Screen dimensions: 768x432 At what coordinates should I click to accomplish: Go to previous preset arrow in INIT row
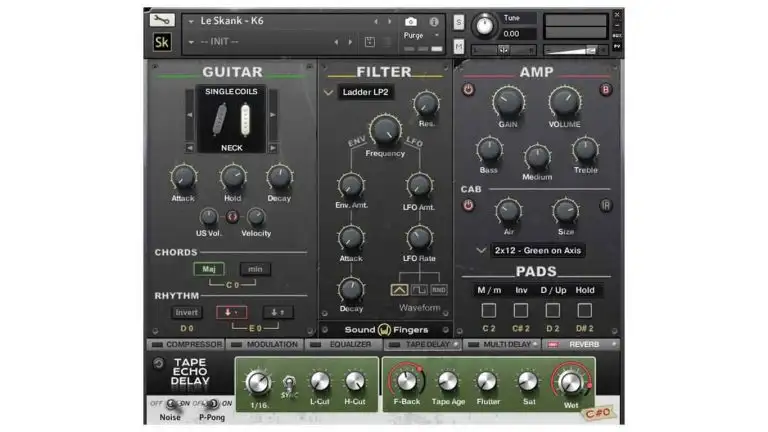tap(336, 42)
